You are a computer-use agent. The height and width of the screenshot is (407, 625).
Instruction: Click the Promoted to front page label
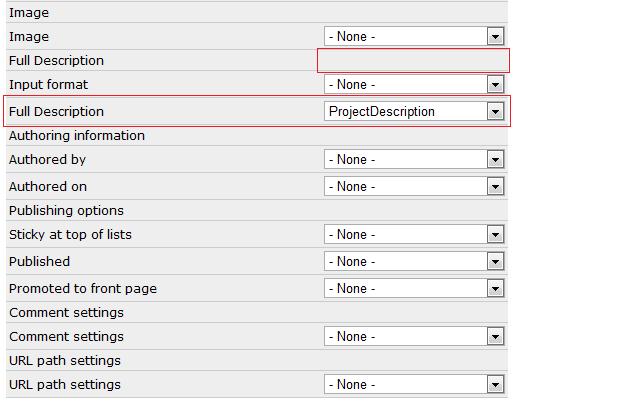coord(82,289)
